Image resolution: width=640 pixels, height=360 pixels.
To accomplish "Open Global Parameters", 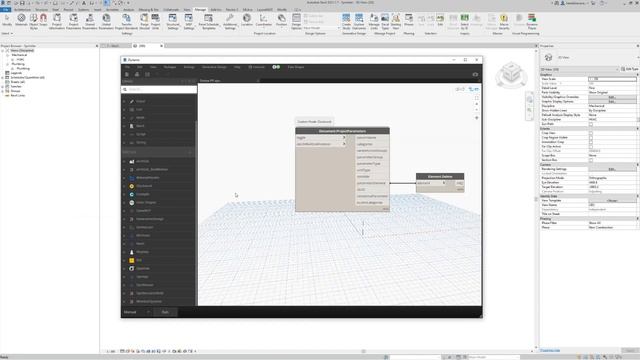I will 106,21.
